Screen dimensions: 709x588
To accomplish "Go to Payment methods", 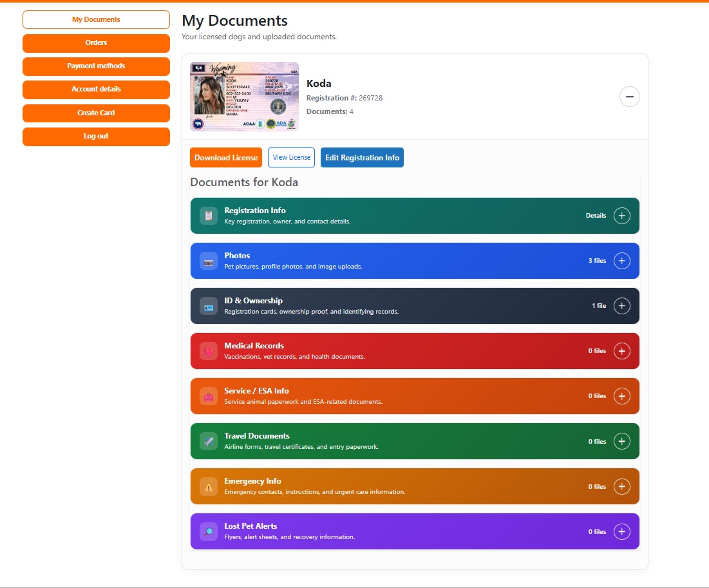I will click(96, 66).
